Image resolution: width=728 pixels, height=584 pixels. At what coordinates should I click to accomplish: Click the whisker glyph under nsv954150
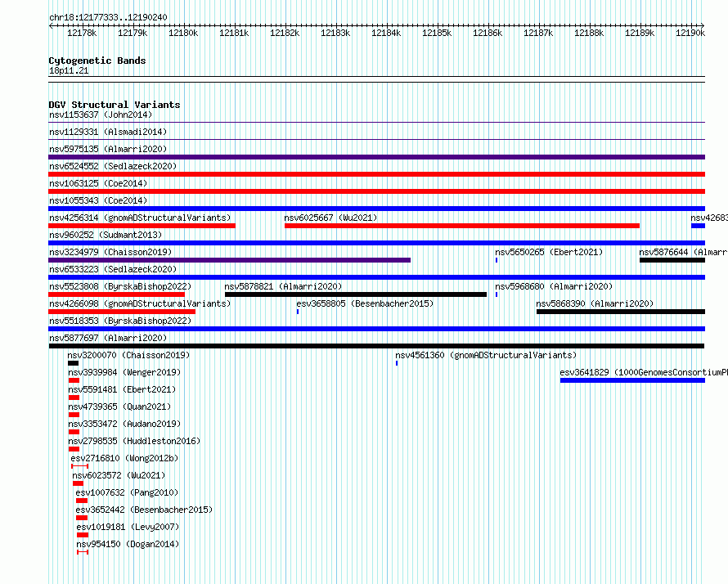coord(83,552)
